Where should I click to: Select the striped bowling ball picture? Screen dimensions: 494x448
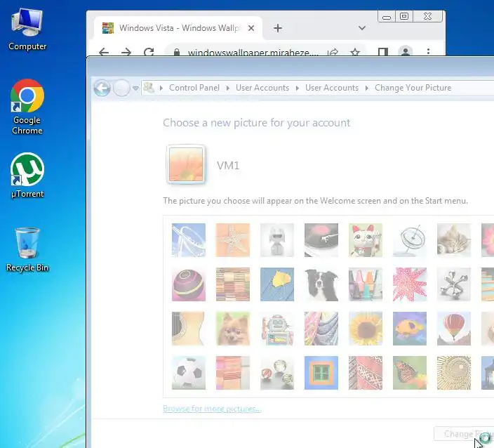point(188,284)
